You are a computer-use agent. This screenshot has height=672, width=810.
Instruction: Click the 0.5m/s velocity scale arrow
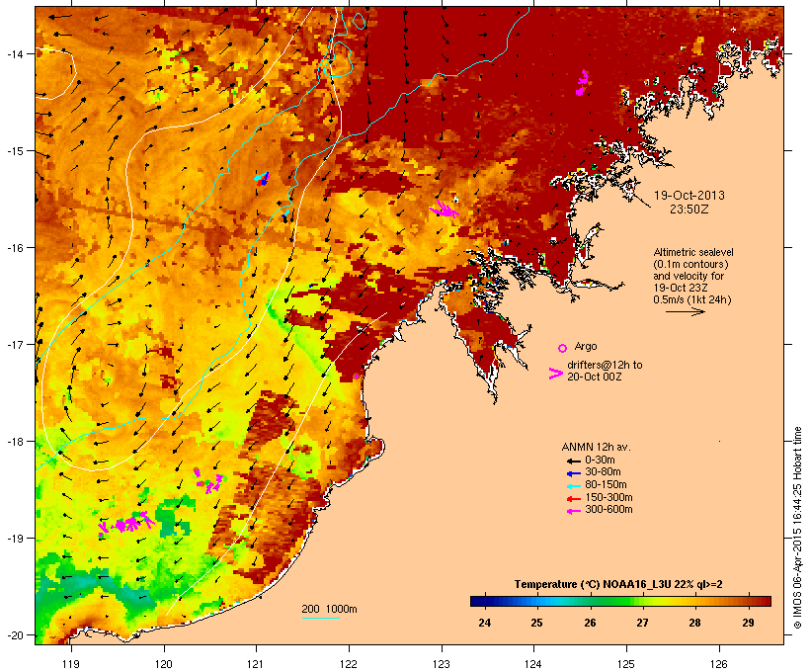tap(685, 311)
